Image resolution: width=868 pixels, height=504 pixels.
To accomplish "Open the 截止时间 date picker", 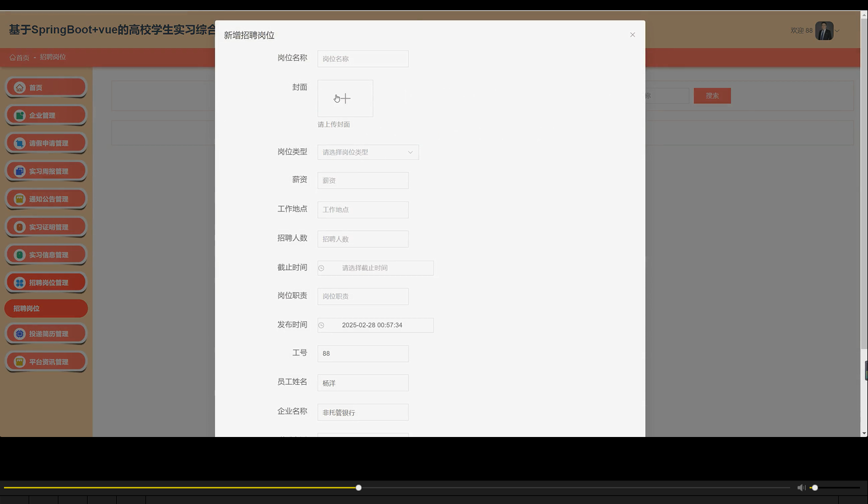I will [x=376, y=268].
